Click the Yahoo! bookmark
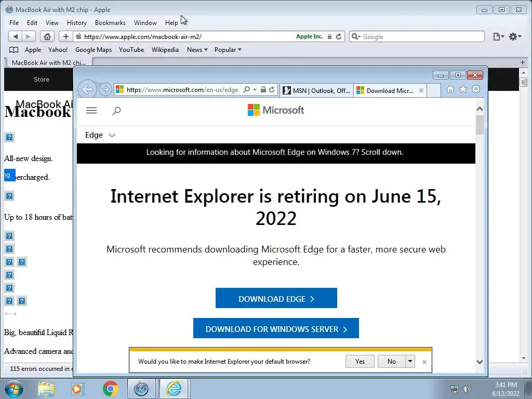The width and height of the screenshot is (532, 399). pyautogui.click(x=58, y=50)
